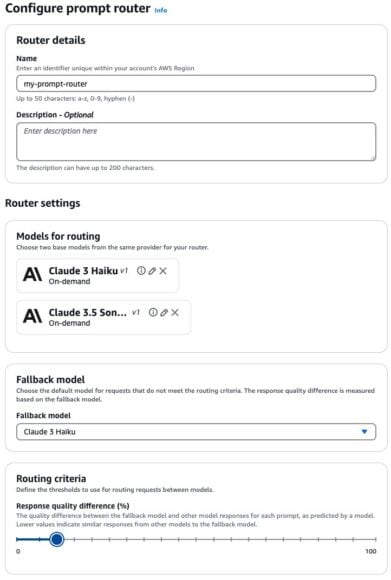Edit the Claude 3 Haiku model selection
Viewport: 391px width, 580px height.
[152, 271]
